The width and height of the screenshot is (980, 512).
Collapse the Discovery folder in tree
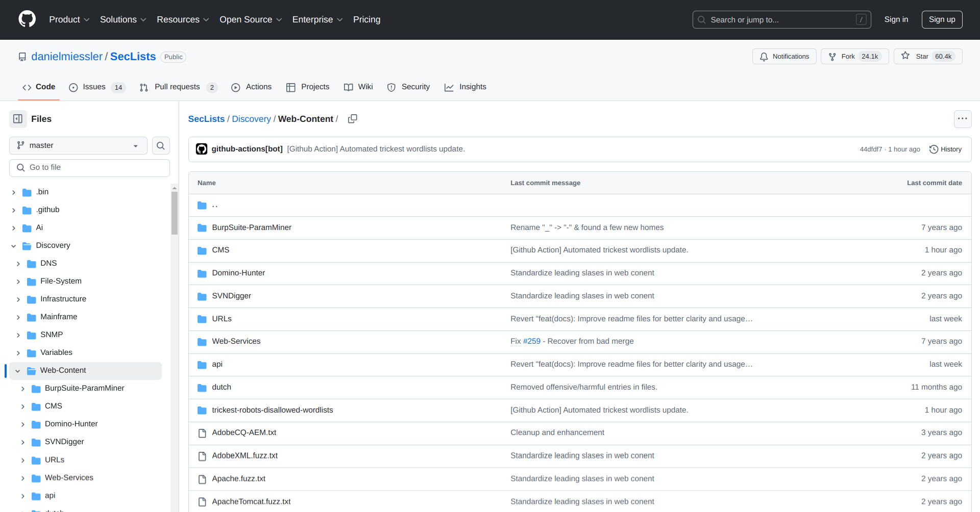pyautogui.click(x=14, y=246)
